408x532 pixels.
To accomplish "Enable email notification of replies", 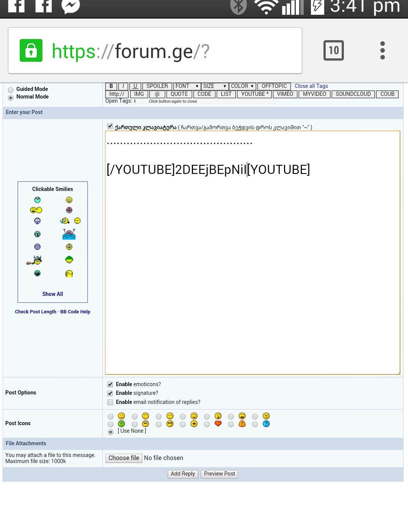I will point(110,402).
